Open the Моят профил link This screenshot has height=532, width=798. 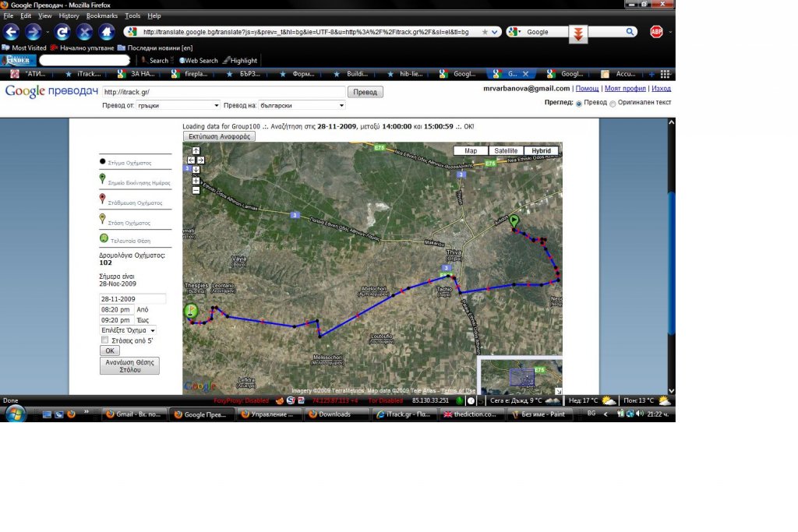click(625, 89)
